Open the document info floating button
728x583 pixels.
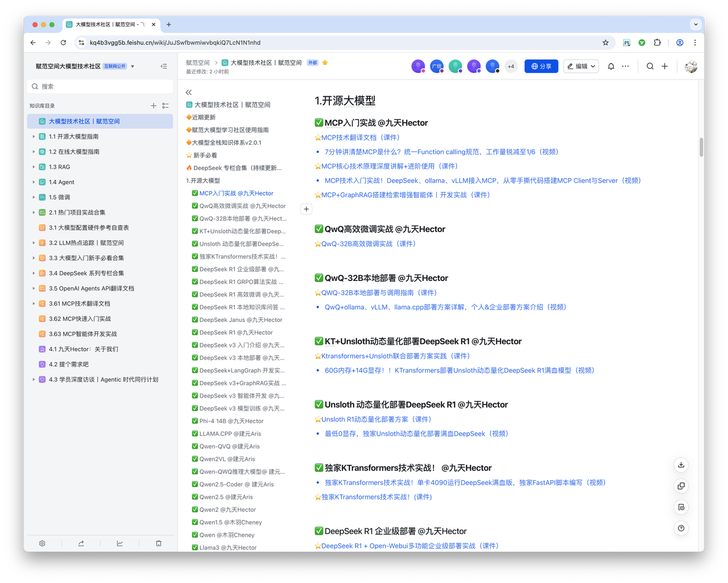click(x=681, y=507)
